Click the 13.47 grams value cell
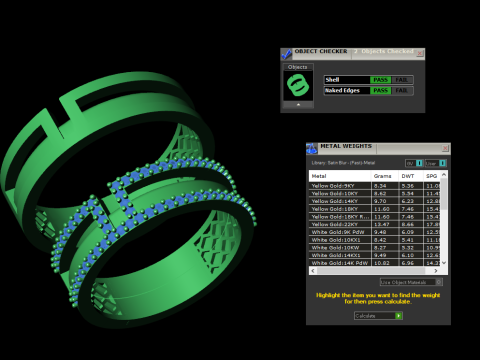Viewport: 480px width, 360px height. 385,225
